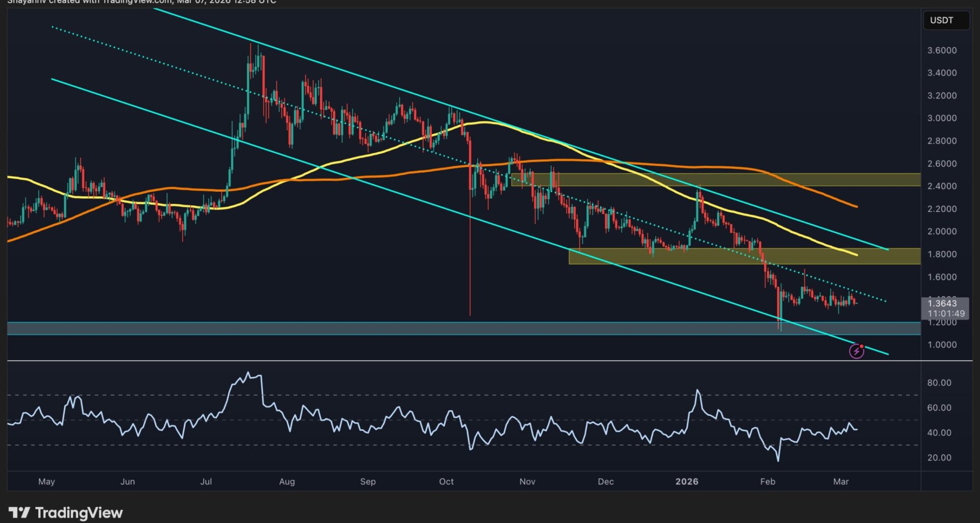Click the RSI 20.00 scale label
This screenshot has width=980, height=523.
pyautogui.click(x=939, y=458)
